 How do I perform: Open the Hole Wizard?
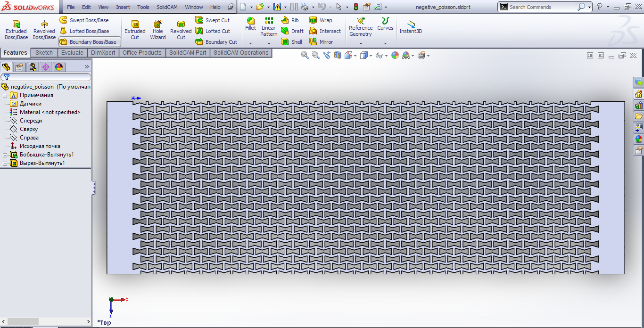158,30
